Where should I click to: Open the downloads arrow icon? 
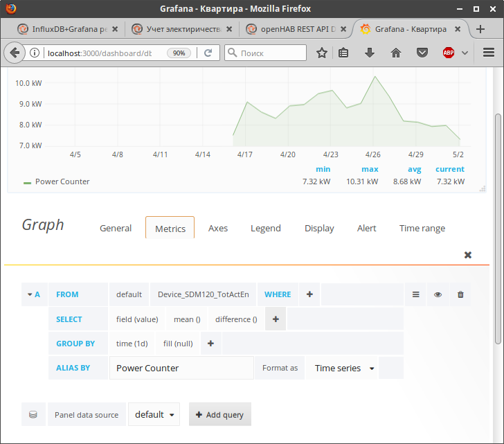click(370, 53)
